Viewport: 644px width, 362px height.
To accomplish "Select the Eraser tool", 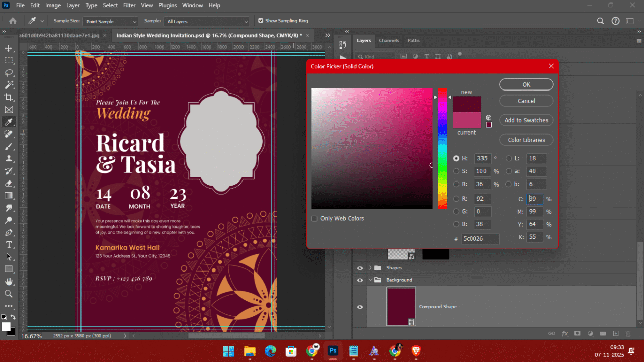I will click(x=9, y=184).
